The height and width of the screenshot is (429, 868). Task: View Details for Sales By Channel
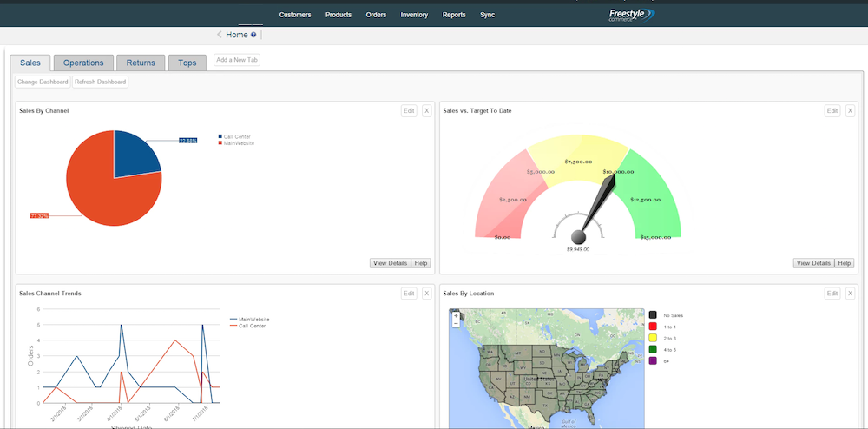tap(391, 263)
